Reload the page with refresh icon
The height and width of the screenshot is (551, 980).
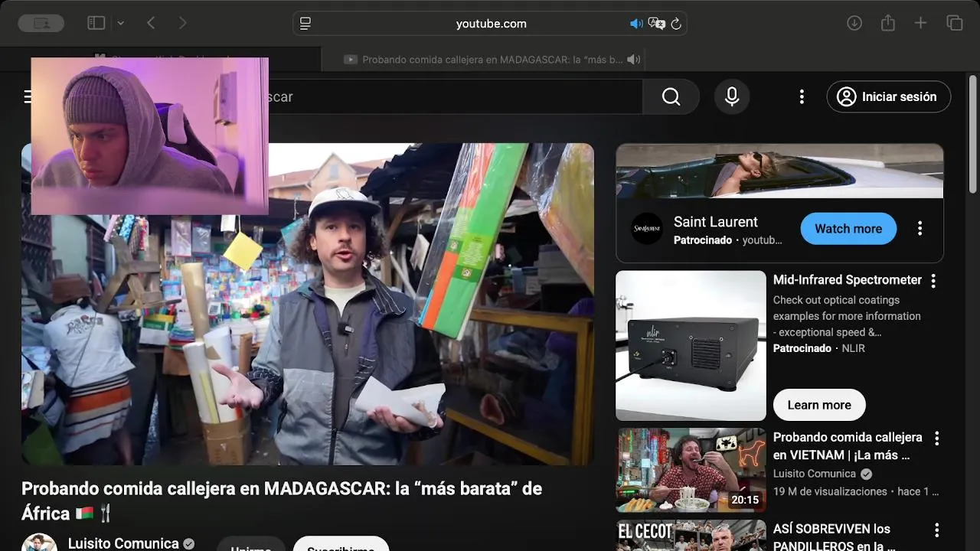click(676, 24)
